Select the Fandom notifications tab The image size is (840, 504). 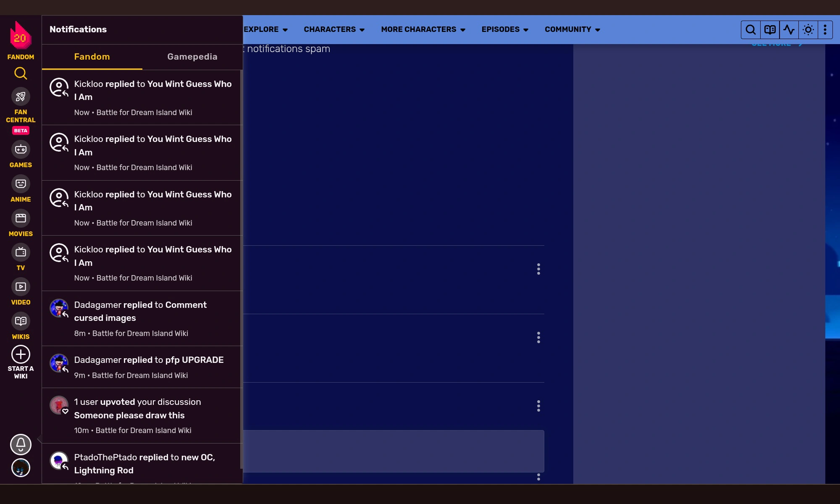pyautogui.click(x=92, y=57)
